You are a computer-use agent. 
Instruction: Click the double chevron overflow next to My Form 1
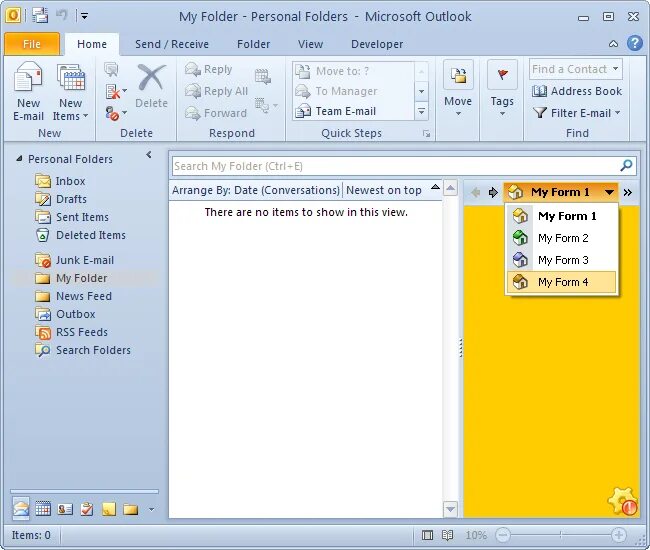tap(628, 192)
